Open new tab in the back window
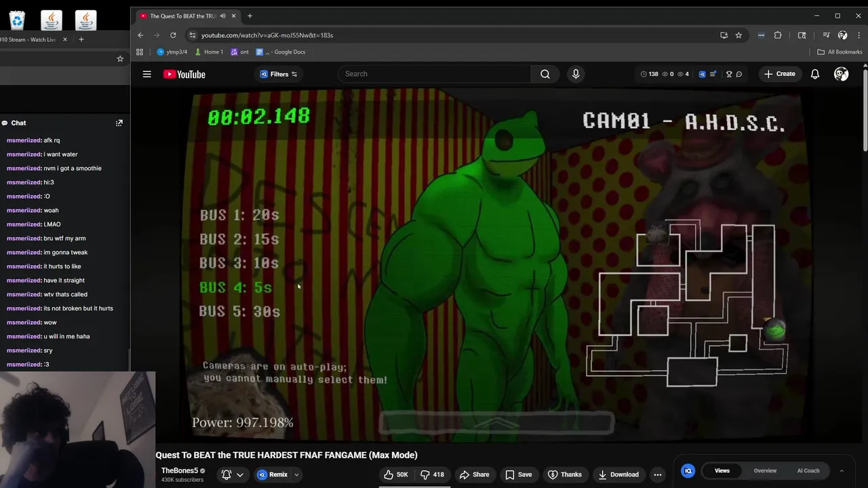Image resolution: width=868 pixels, height=488 pixels. 81,39
